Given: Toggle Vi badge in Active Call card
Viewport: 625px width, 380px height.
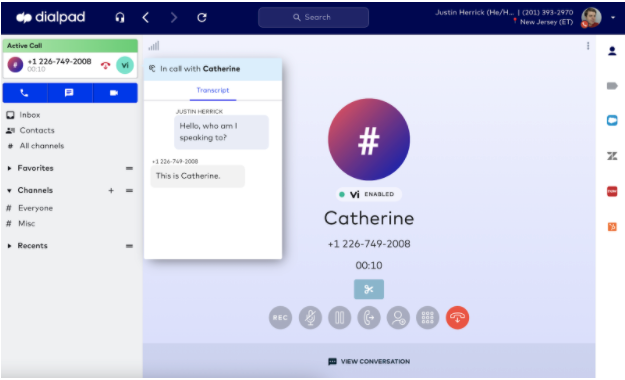Looking at the screenshot, I should (125, 65).
